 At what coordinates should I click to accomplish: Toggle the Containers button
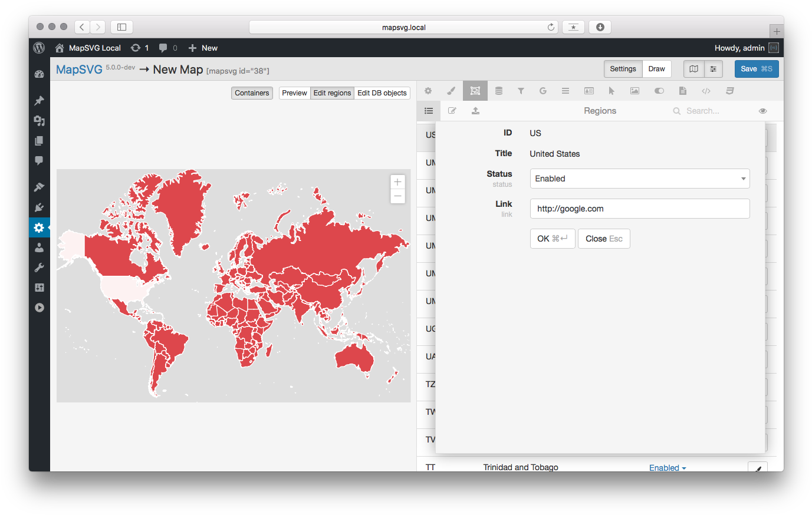pyautogui.click(x=252, y=93)
